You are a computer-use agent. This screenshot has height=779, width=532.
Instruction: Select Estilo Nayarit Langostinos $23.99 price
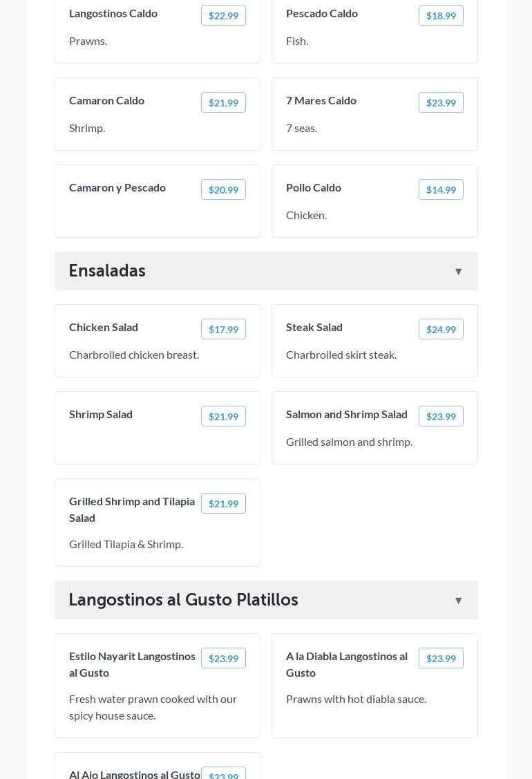223,658
